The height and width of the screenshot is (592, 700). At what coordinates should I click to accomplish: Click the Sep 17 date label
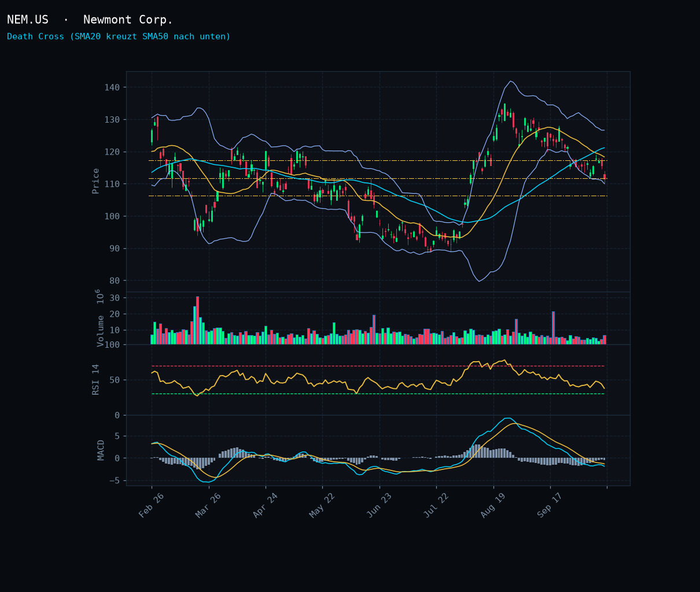[x=549, y=505]
